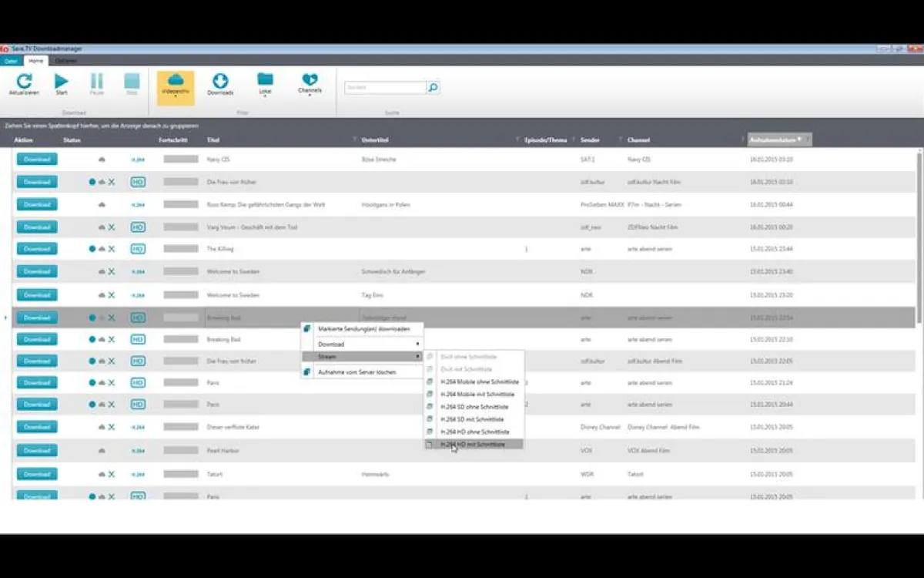Choose H.264 Mobile ohne Schnittliste
This screenshot has width=924, height=578.
pos(477,381)
